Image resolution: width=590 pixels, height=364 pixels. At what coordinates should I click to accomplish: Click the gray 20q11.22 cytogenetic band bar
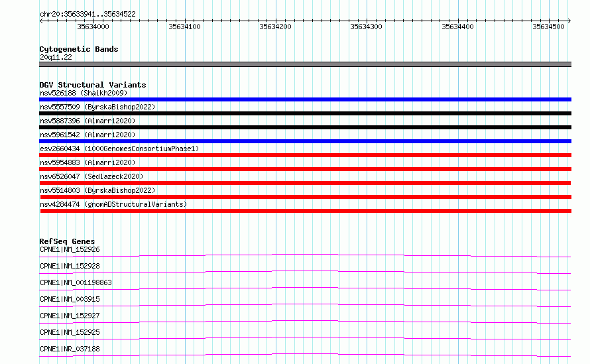(305, 64)
